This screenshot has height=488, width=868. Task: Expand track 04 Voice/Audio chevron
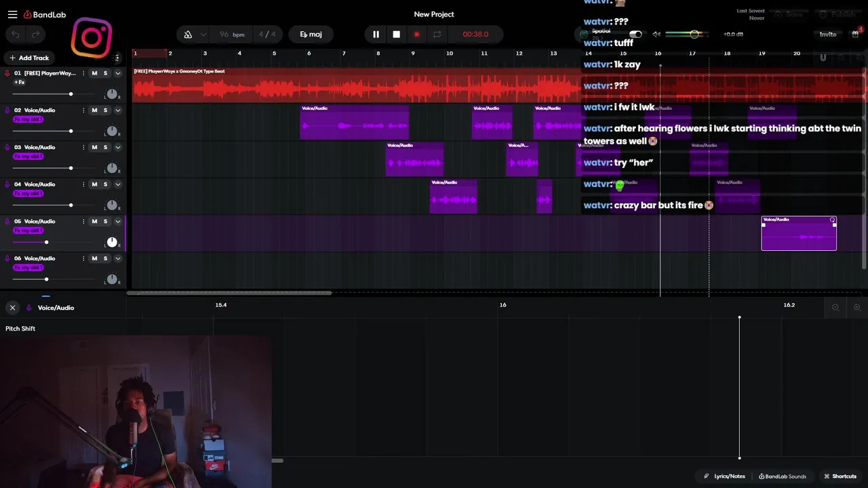tap(117, 184)
